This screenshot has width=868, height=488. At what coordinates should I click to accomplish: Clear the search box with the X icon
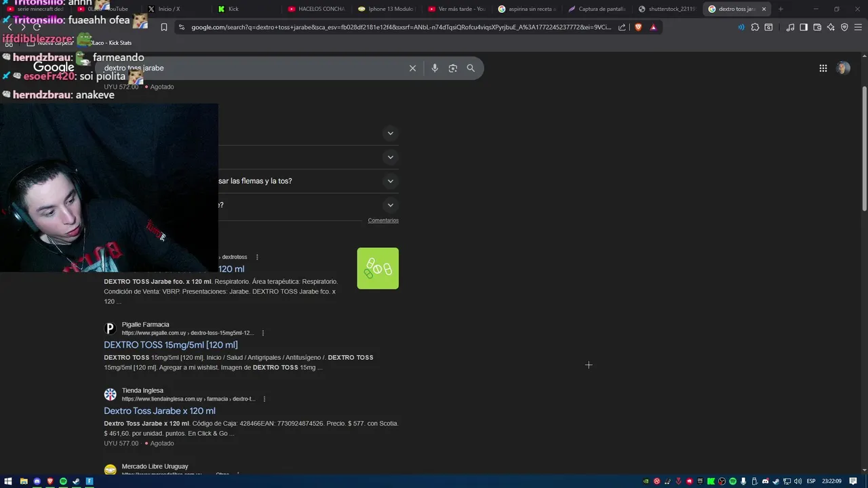point(412,68)
